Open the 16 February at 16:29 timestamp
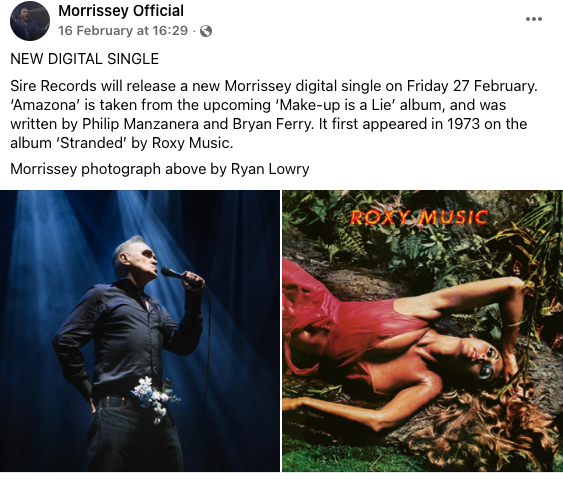Screen dimensions: 563x479 click(123, 31)
